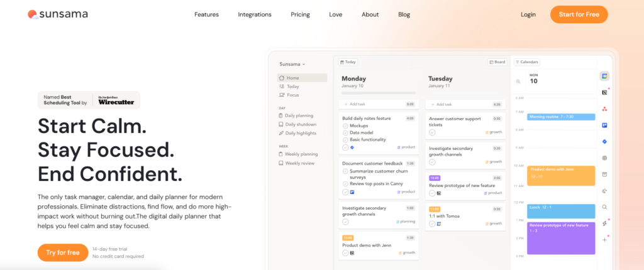Open the Calendars filter dropdown
Viewport: 644px width, 270px height.
[527, 62]
